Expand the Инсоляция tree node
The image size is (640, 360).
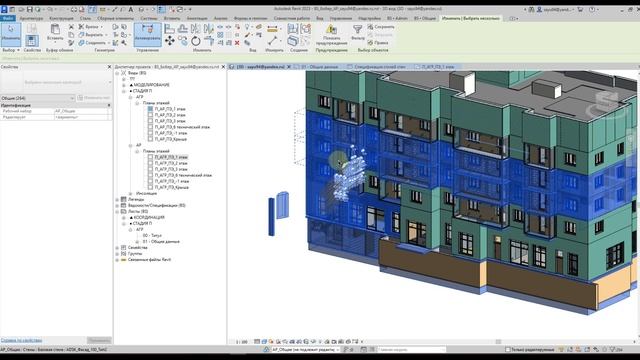[x=131, y=193]
